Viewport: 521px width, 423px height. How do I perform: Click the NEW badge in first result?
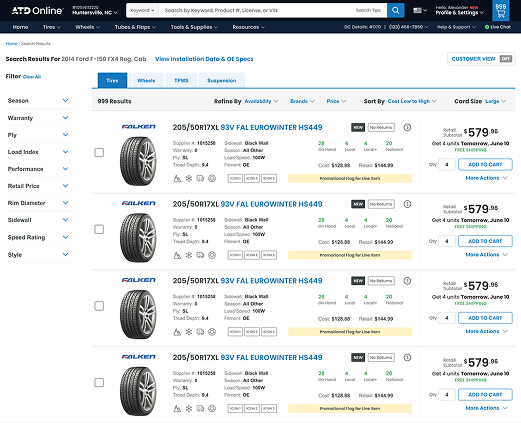click(x=358, y=127)
